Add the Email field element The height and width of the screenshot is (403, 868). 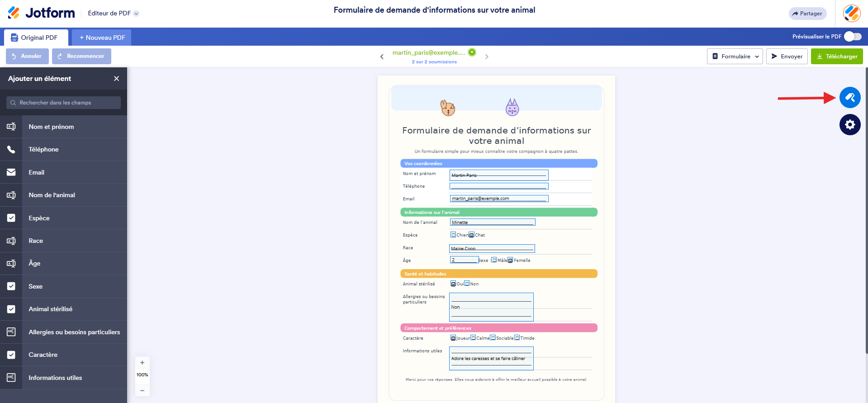63,172
